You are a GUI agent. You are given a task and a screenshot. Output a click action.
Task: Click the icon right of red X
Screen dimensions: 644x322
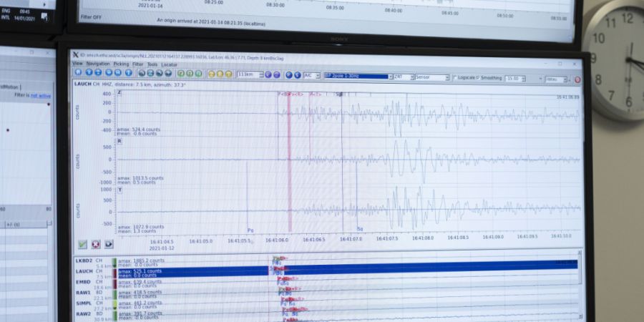point(108,244)
